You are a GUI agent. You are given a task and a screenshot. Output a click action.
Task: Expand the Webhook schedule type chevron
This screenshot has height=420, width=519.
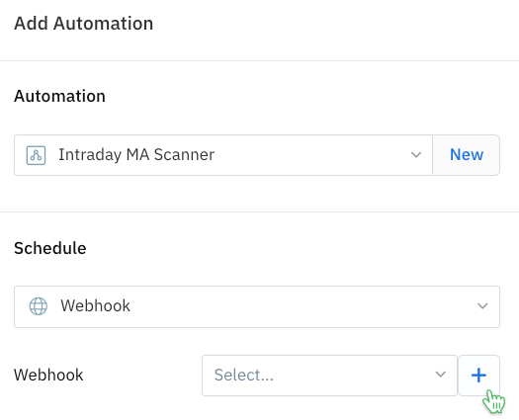click(x=482, y=306)
